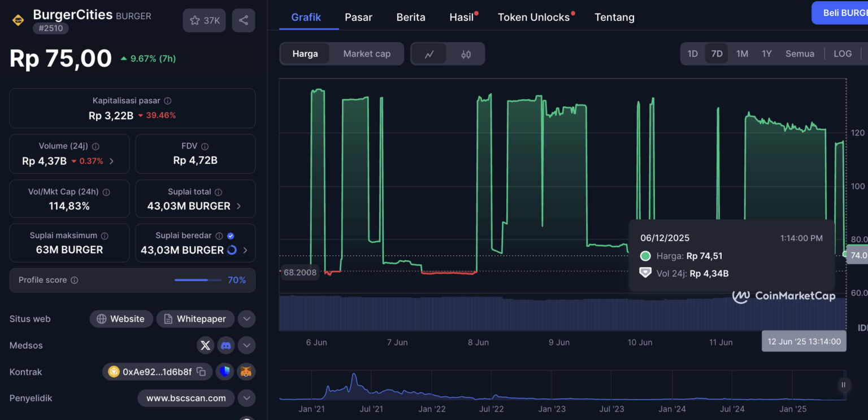The height and width of the screenshot is (420, 868).
Task: Switch to the Token Unlocks tab
Action: pos(534,17)
